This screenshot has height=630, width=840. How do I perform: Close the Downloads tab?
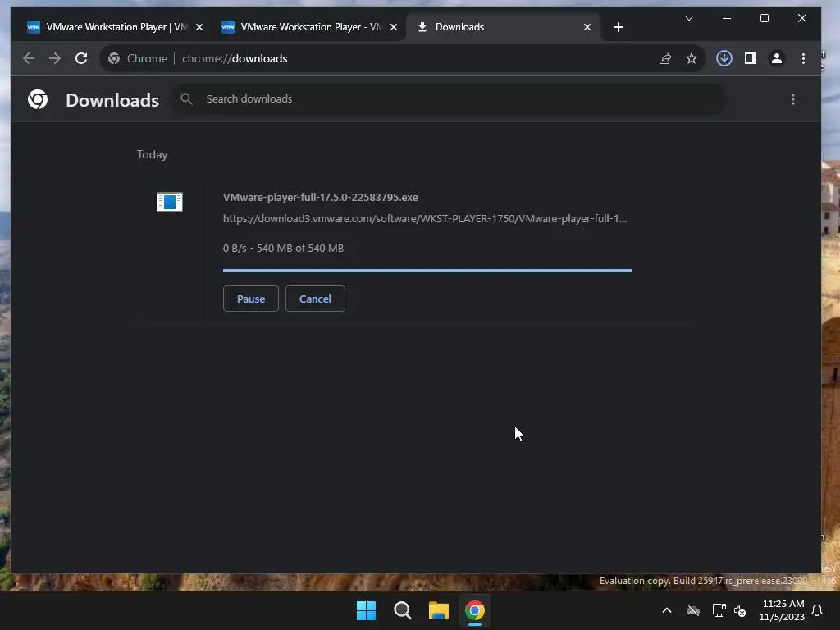pyautogui.click(x=587, y=27)
